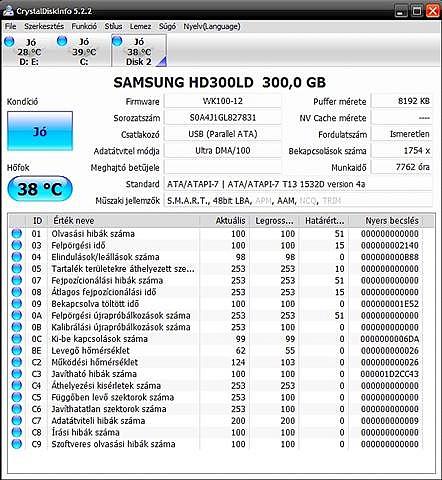Click raw value 000000006DA
442x480 pixels.
pyautogui.click(x=389, y=339)
